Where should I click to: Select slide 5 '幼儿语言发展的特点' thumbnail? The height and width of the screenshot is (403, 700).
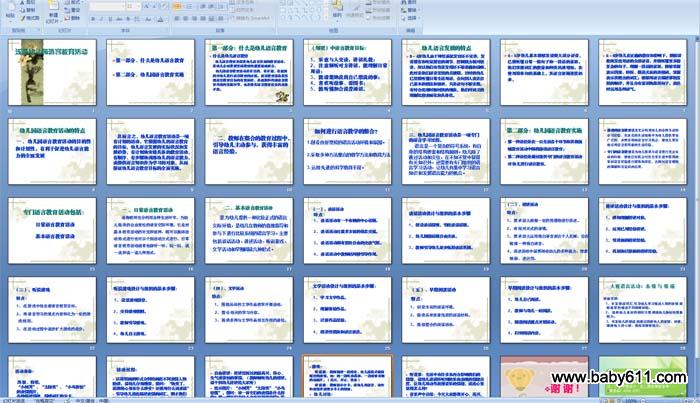point(446,72)
